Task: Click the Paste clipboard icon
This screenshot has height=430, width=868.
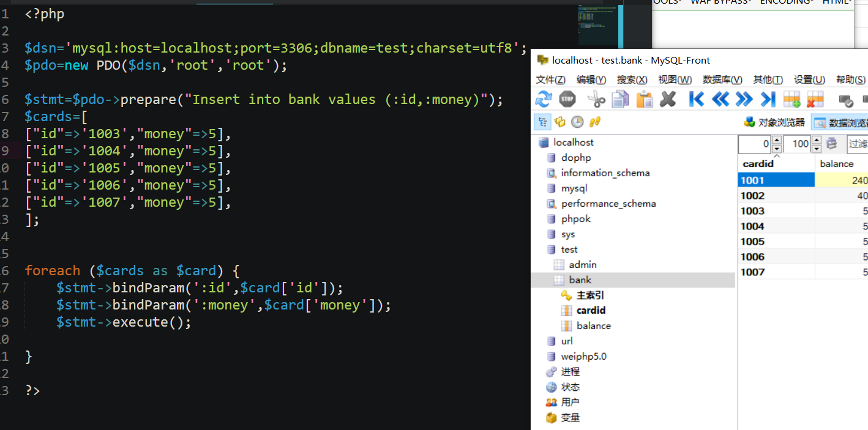Action: [x=645, y=99]
